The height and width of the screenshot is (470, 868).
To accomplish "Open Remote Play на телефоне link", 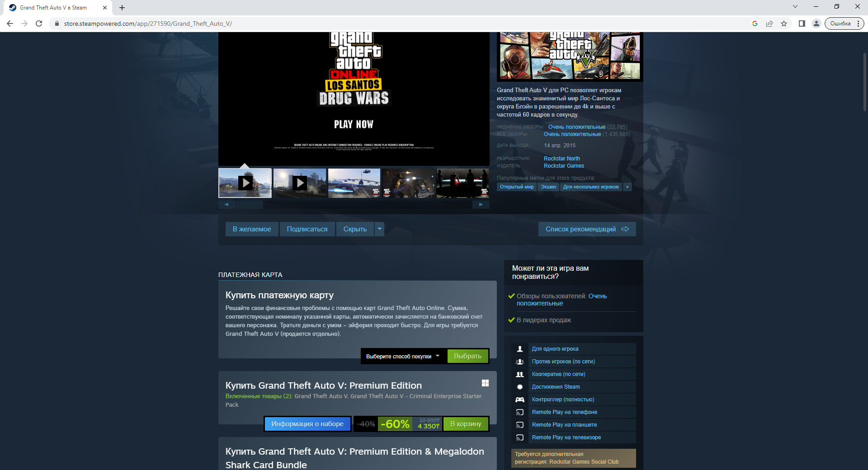I will [565, 412].
